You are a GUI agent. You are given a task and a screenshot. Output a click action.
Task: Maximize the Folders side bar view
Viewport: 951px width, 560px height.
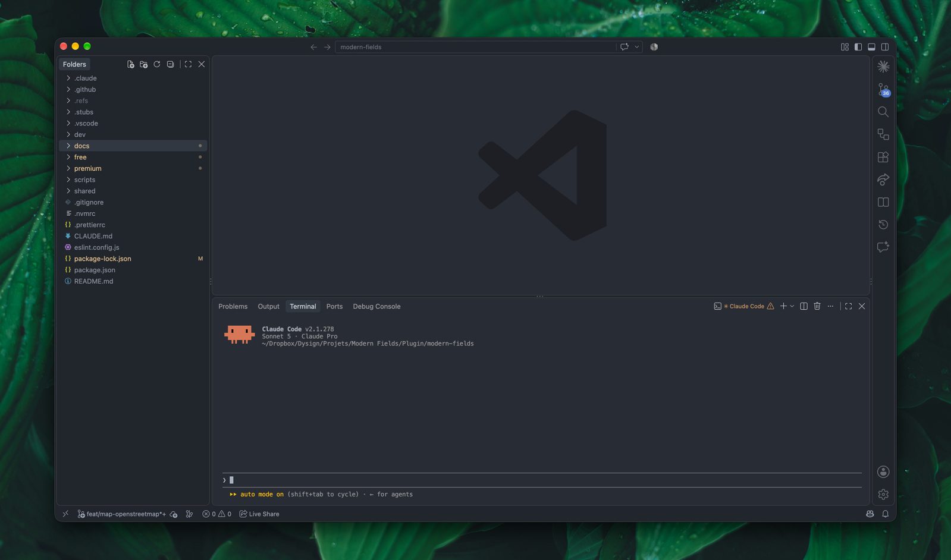(188, 64)
